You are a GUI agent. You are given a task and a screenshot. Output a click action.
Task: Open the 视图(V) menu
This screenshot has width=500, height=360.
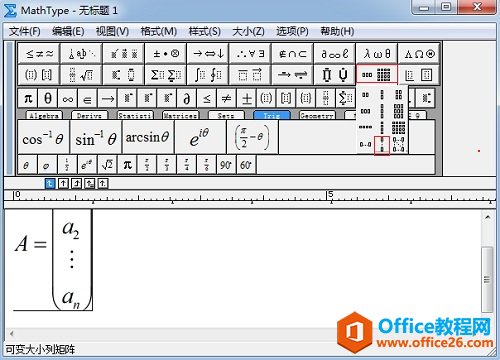[x=112, y=31]
